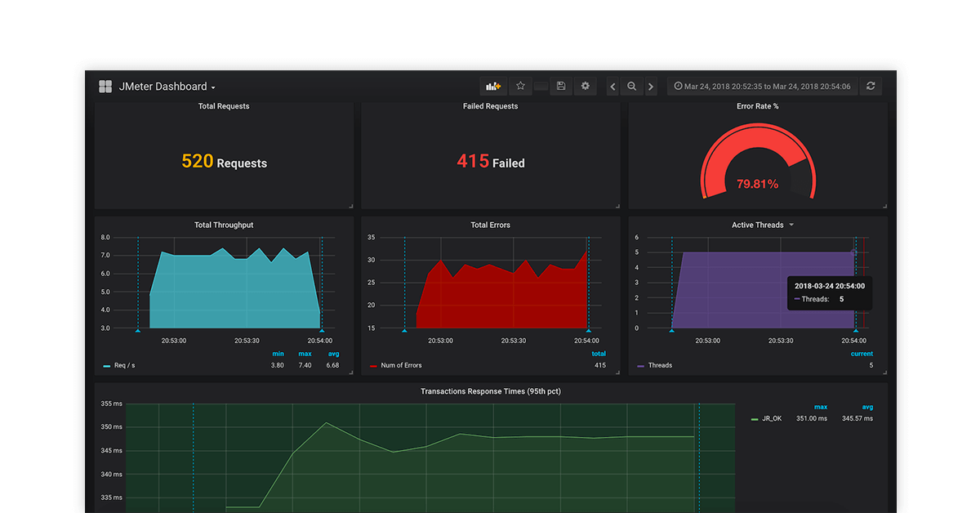This screenshot has width=980, height=513.
Task: Shift time range backward with left arrow
Action: click(x=612, y=87)
